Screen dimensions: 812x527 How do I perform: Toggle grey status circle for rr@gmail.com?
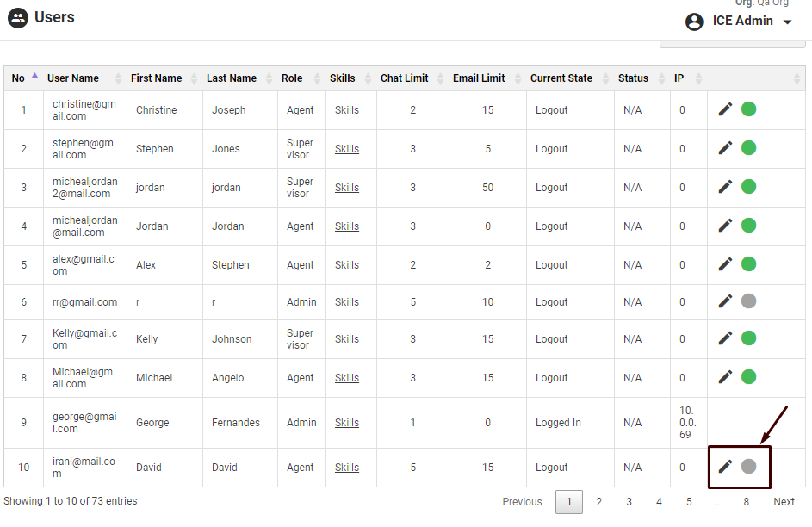[748, 301]
